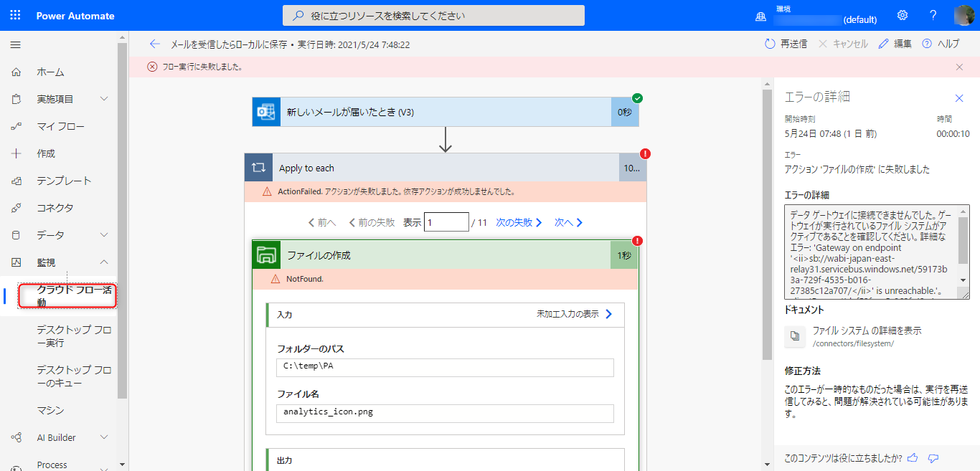Go back with the left arrow

tap(154, 44)
